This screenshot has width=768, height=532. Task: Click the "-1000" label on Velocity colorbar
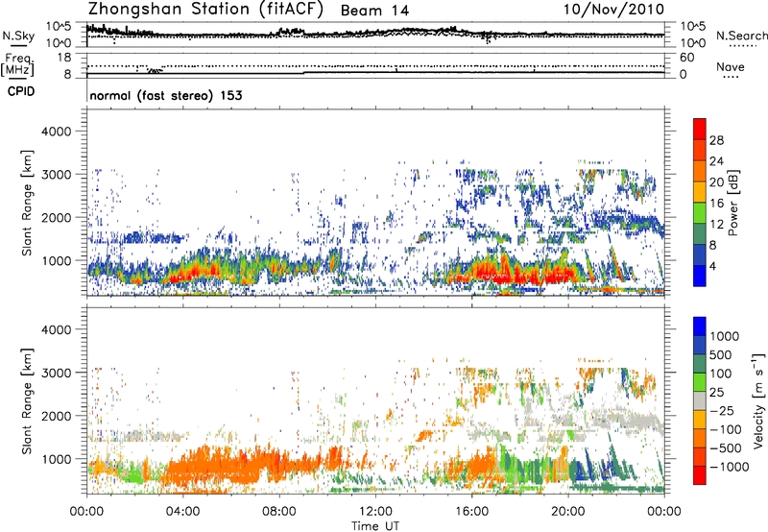pos(729,467)
